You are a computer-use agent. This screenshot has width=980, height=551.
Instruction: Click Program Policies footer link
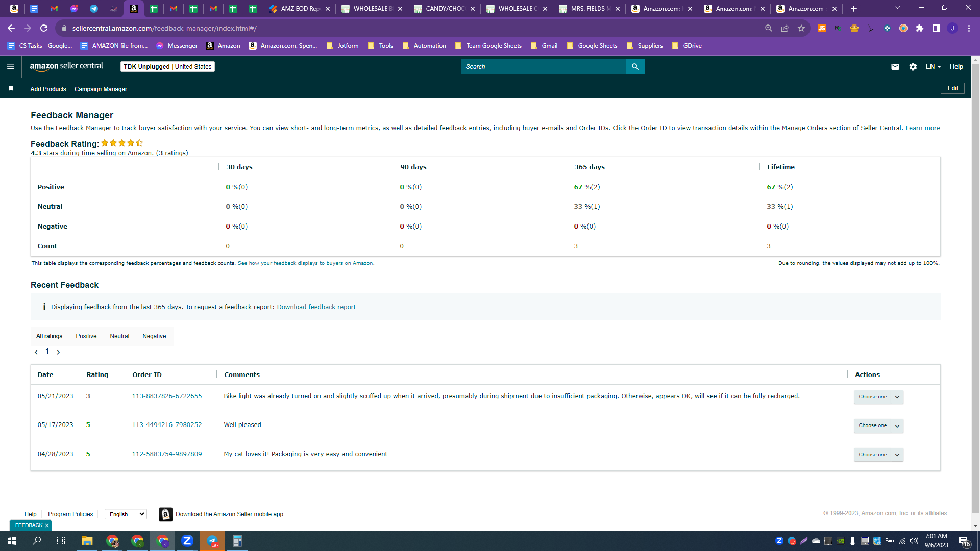pos(70,514)
